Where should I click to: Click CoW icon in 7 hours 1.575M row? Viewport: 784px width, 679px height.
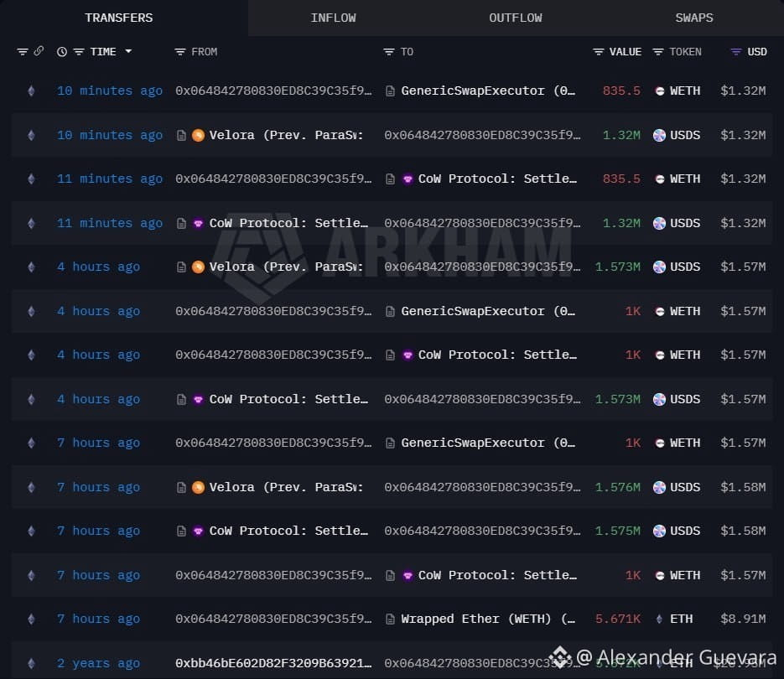[198, 531]
